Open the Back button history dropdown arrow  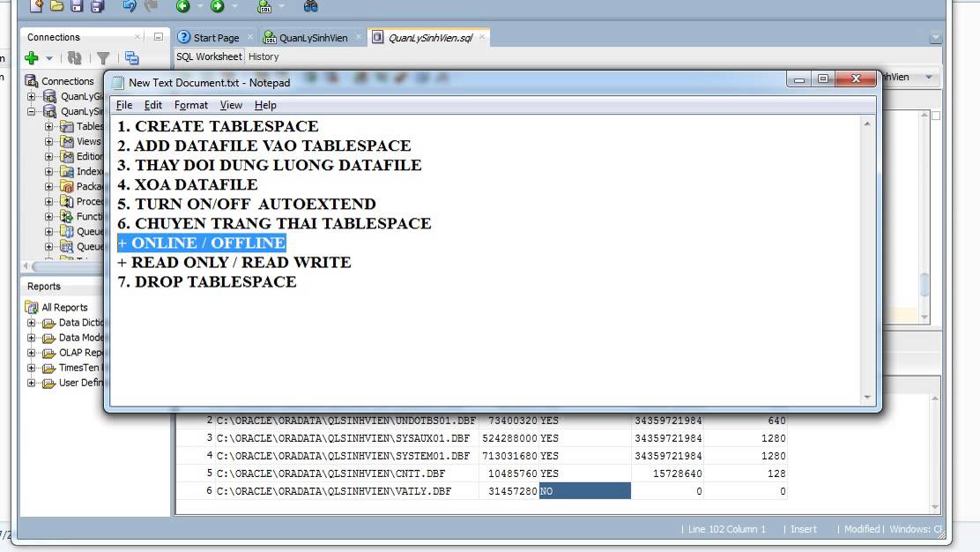click(x=200, y=6)
